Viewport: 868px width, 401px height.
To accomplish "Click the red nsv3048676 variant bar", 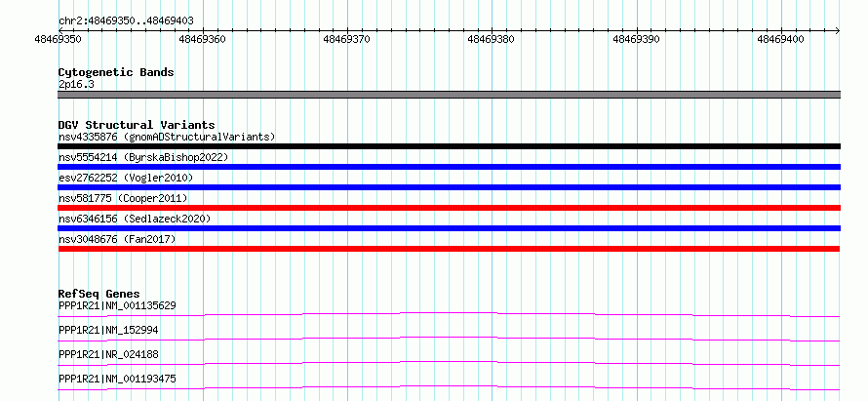I will click(x=449, y=249).
